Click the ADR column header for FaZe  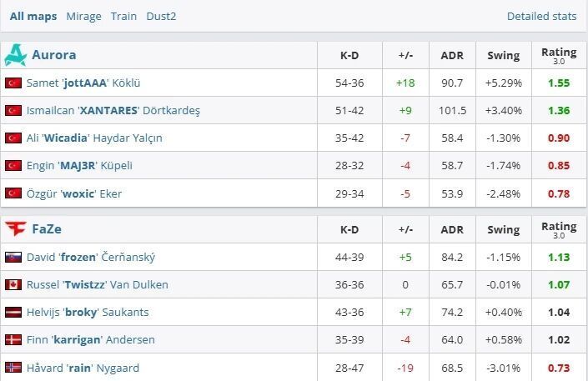(x=453, y=228)
